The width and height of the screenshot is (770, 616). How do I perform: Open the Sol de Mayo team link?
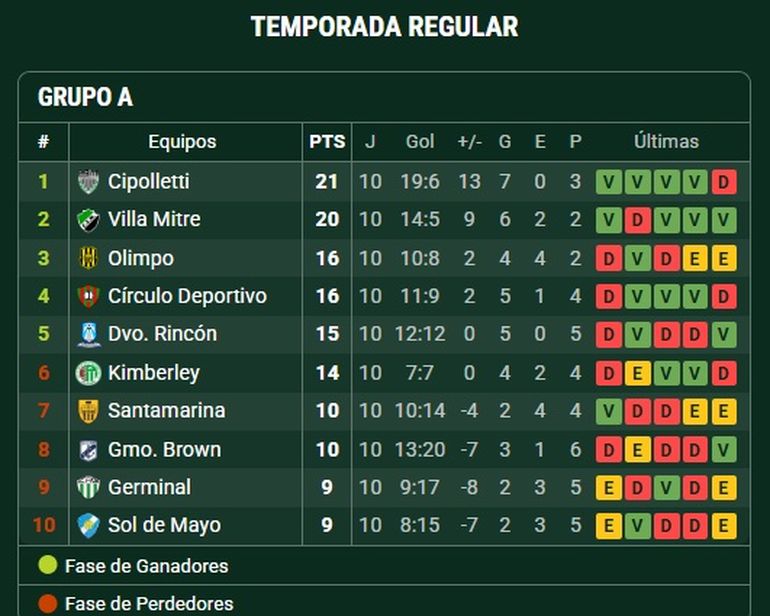165,525
